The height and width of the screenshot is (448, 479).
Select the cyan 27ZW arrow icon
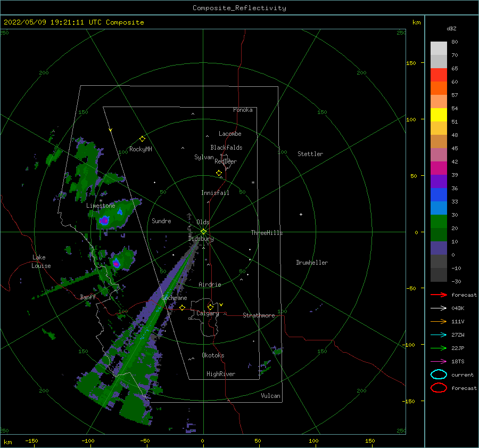[x=439, y=335]
